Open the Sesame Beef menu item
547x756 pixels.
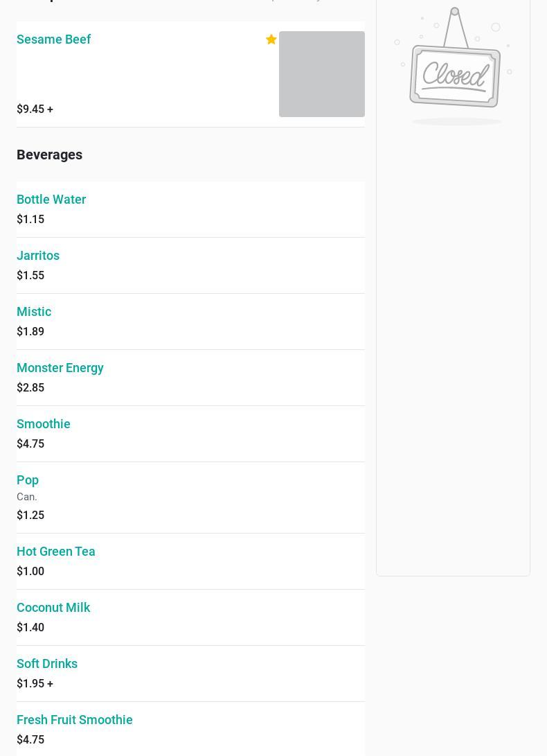pos(54,39)
